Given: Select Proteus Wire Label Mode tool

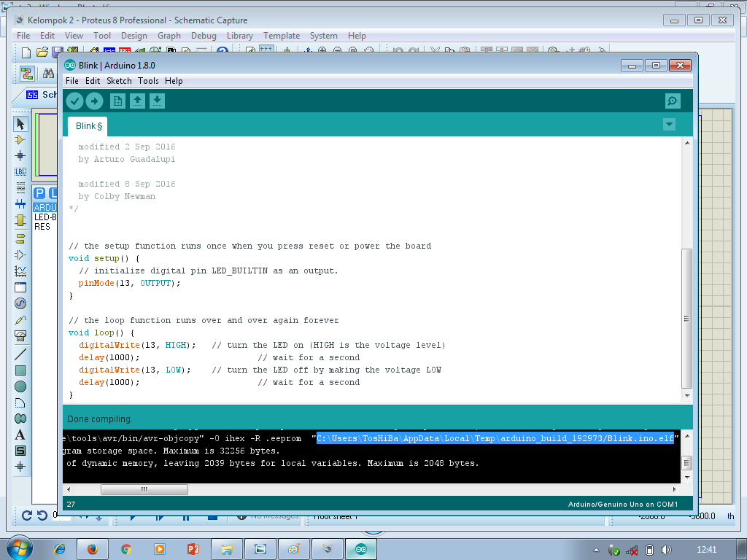Looking at the screenshot, I should pos(20,171).
